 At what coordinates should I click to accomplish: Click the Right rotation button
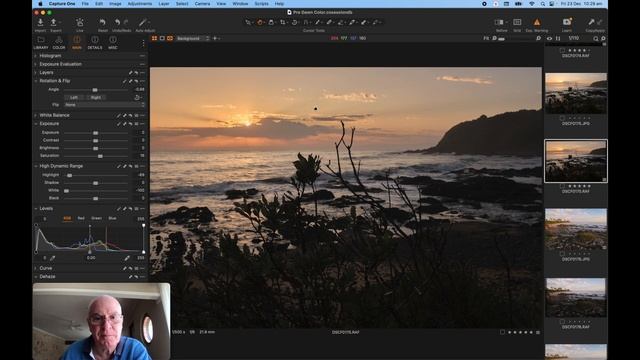click(96, 98)
